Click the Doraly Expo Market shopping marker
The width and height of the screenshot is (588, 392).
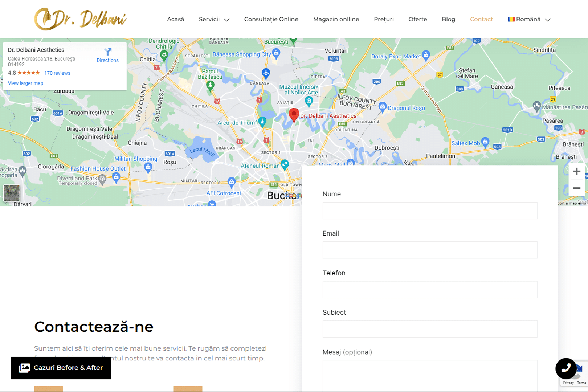click(426, 55)
